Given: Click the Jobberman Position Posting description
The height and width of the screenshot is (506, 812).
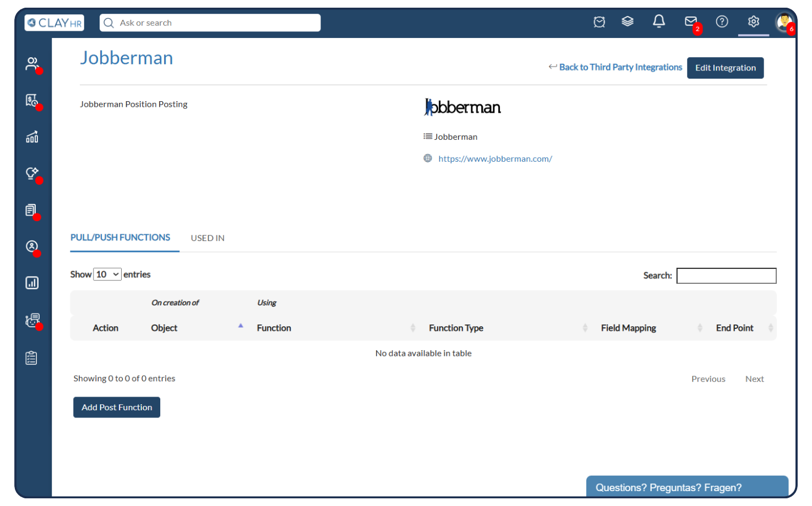Looking at the screenshot, I should tap(134, 104).
